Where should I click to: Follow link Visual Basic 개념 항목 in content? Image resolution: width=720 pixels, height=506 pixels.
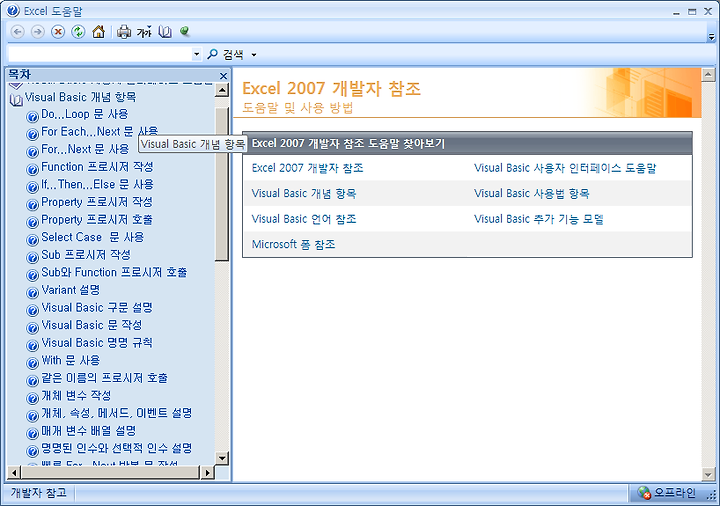(x=304, y=193)
